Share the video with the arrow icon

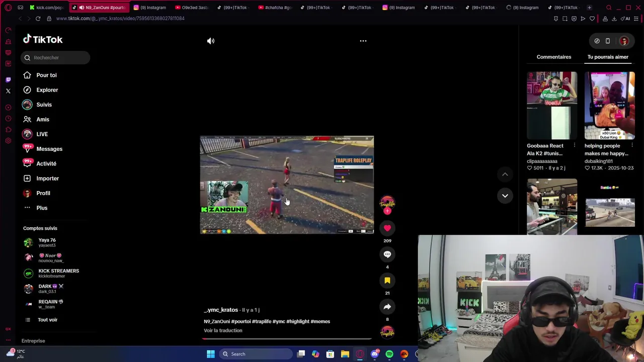pyautogui.click(x=387, y=307)
